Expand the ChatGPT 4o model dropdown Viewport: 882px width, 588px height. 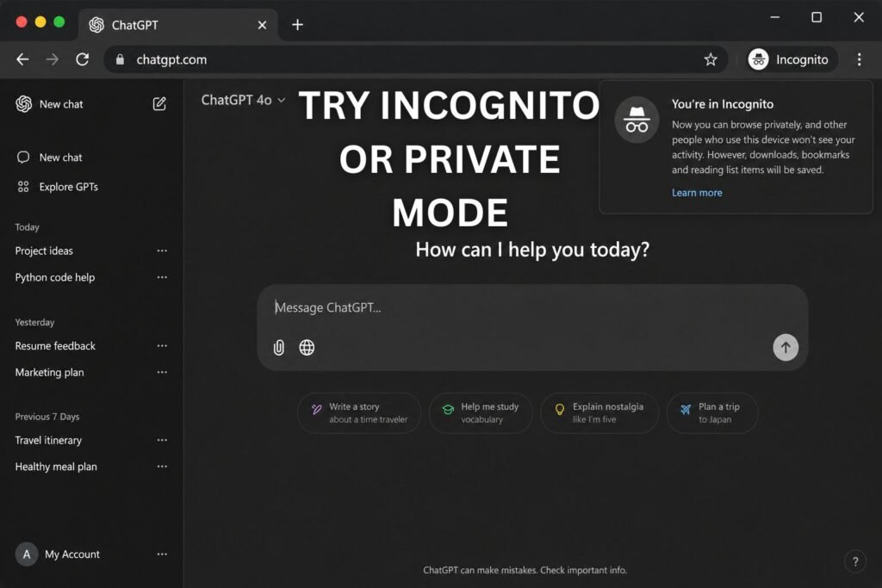(243, 100)
